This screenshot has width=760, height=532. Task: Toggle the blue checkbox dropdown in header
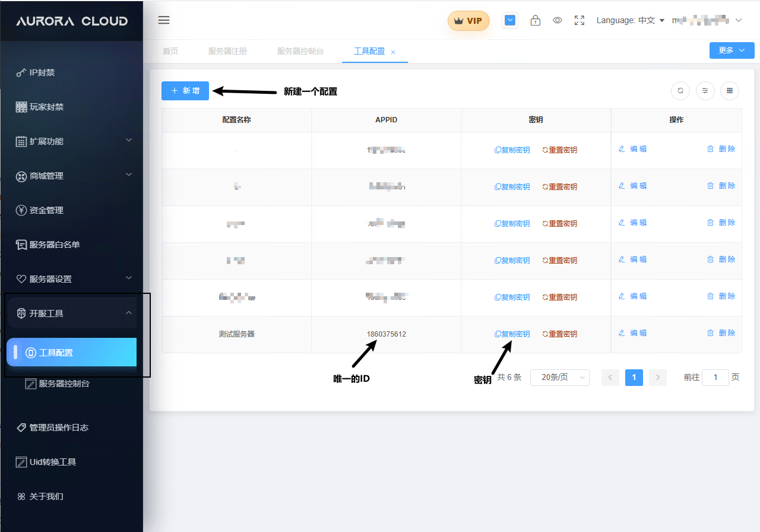click(x=510, y=20)
